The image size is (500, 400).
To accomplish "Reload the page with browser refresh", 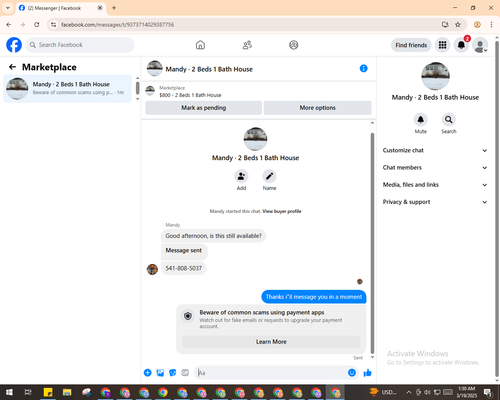I will [x=37, y=25].
